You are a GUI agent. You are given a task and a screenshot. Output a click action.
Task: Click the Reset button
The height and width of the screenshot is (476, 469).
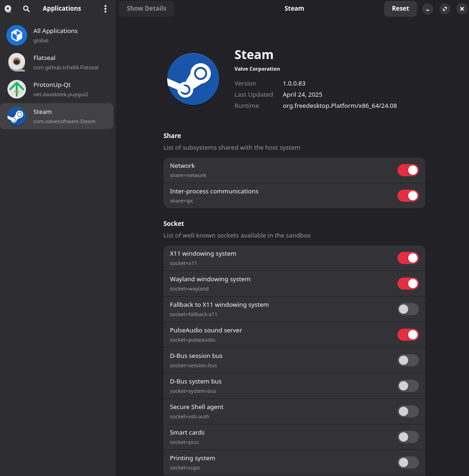400,8
